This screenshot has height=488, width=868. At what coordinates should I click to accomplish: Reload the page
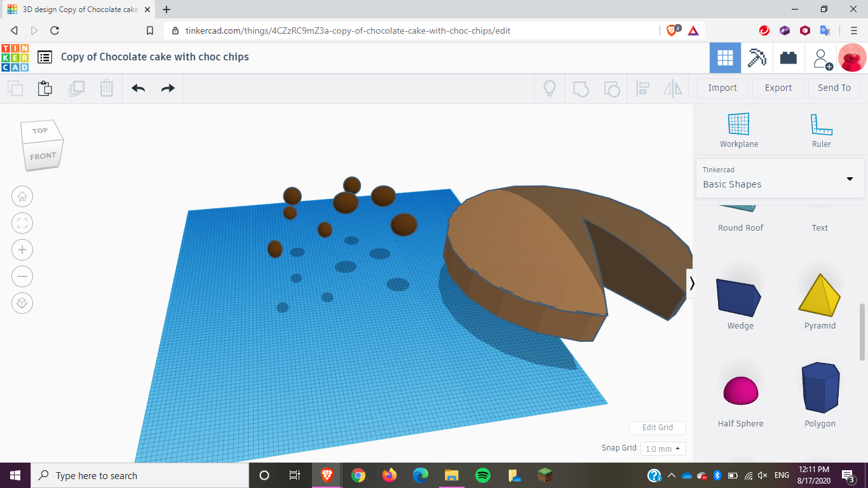pos(55,30)
